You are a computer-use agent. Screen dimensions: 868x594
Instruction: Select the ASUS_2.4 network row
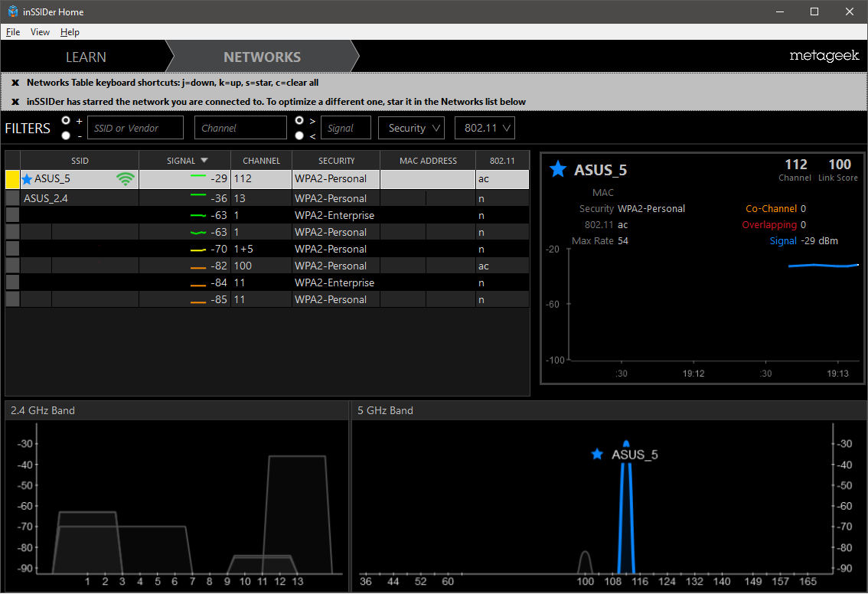point(267,198)
